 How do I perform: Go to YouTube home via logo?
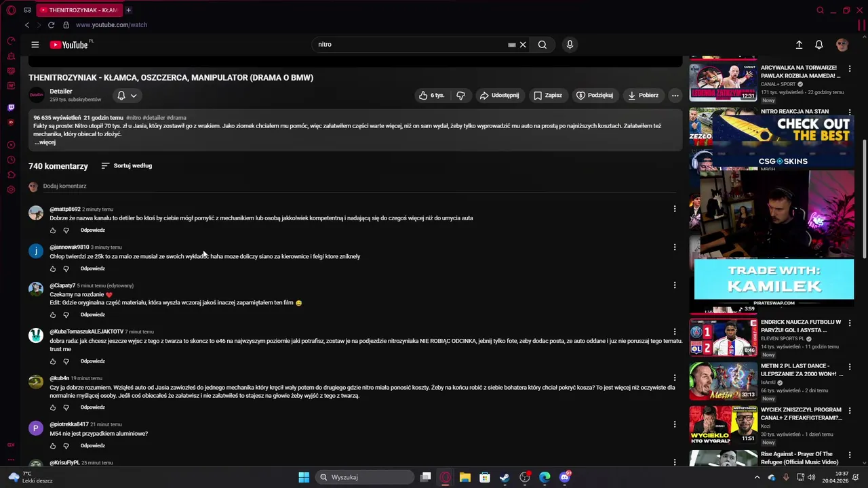(x=71, y=45)
